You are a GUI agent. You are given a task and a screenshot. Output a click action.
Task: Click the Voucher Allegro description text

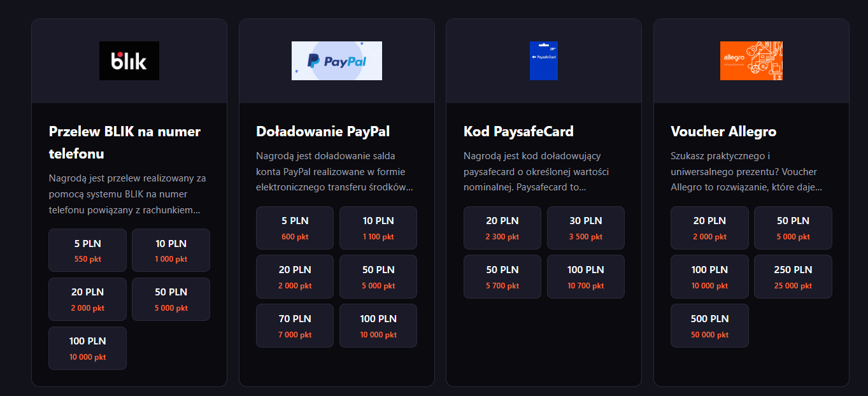pos(746,172)
